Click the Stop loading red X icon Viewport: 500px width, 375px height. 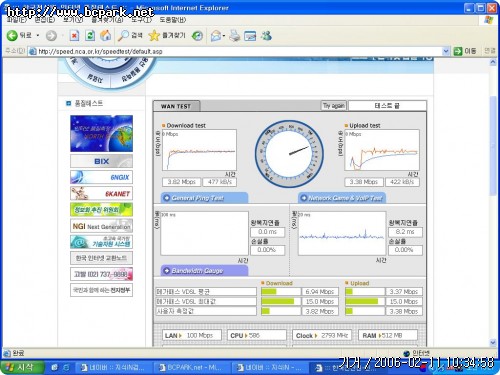click(74, 35)
